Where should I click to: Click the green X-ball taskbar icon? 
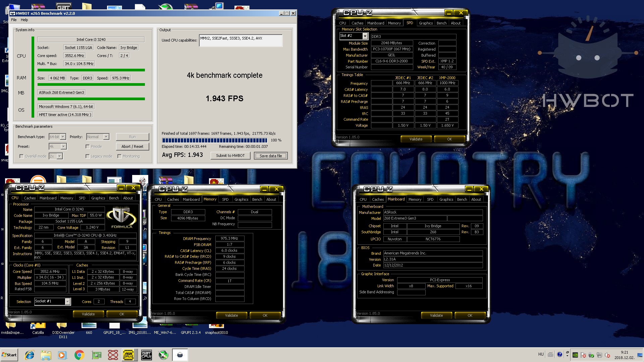(163, 355)
